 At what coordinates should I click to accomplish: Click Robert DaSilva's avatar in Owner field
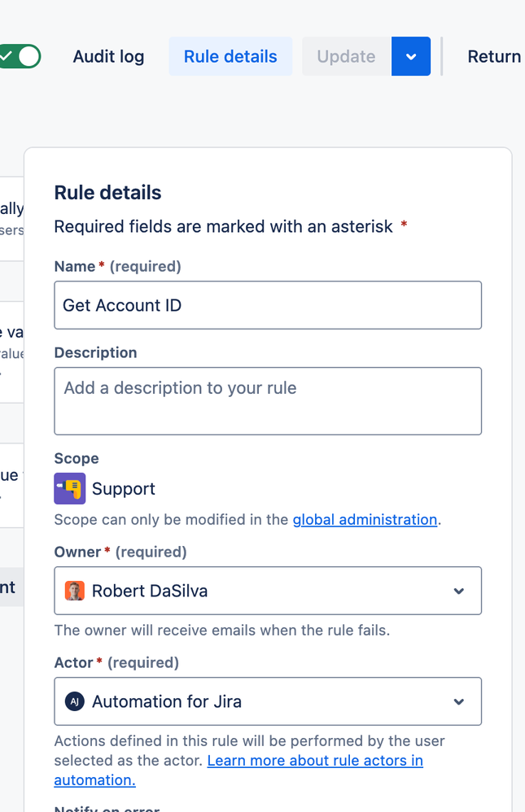coord(75,591)
